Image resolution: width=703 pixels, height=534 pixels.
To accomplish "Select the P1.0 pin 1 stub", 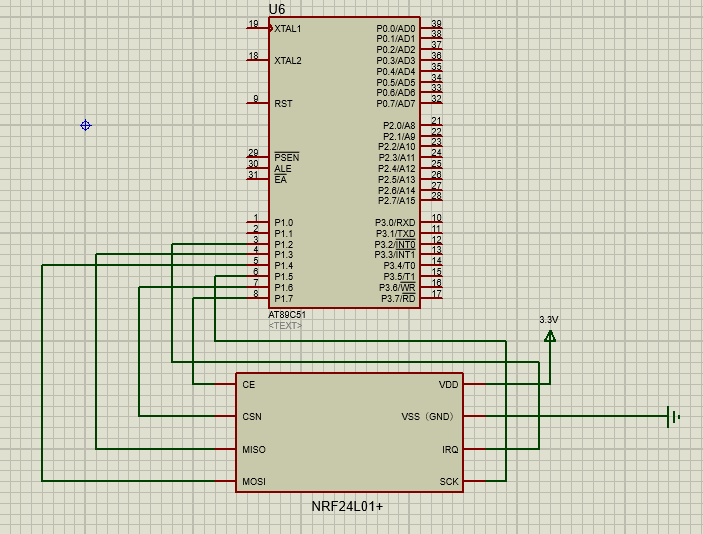I will pos(257,222).
